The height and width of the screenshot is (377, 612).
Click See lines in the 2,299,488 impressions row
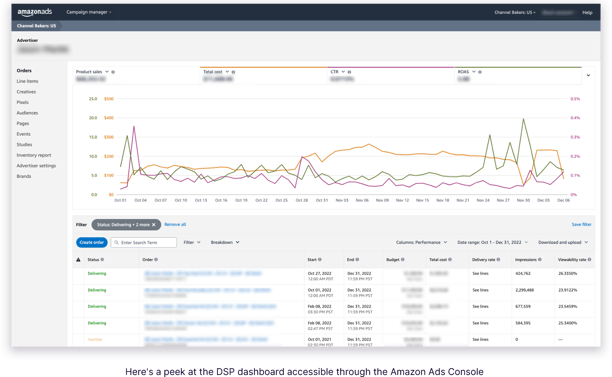coord(480,290)
